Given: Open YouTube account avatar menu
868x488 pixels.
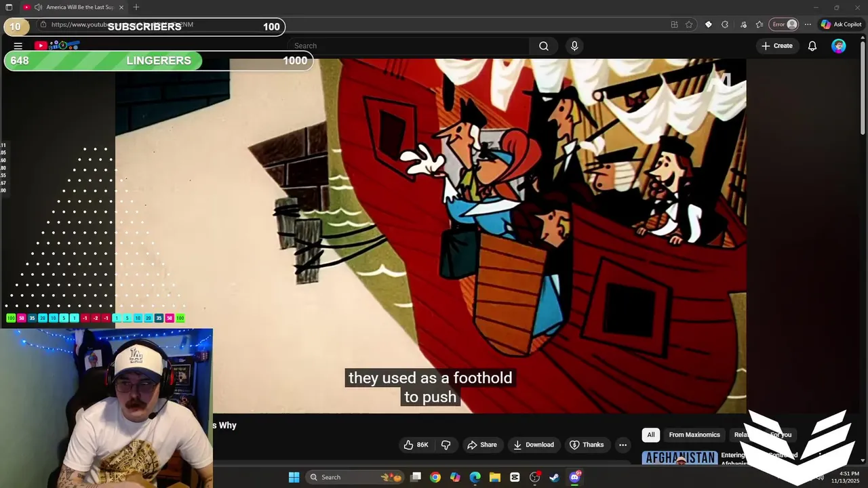Looking at the screenshot, I should [x=839, y=46].
